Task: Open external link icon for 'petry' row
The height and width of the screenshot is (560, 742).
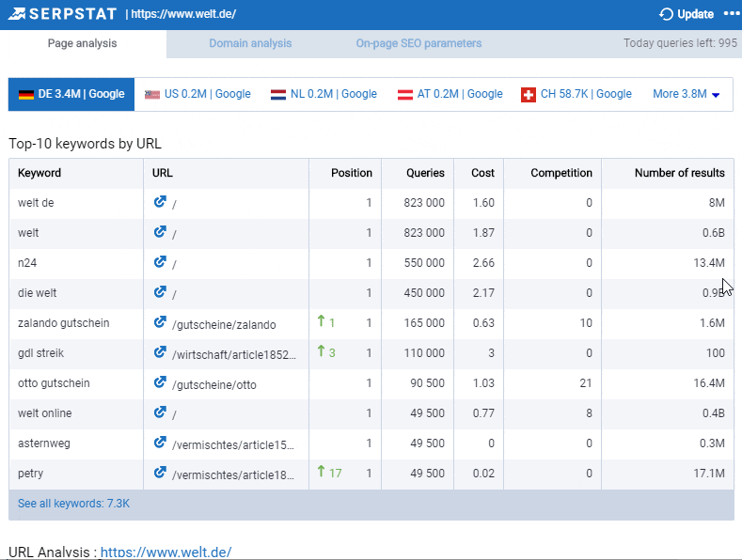Action: (x=160, y=472)
